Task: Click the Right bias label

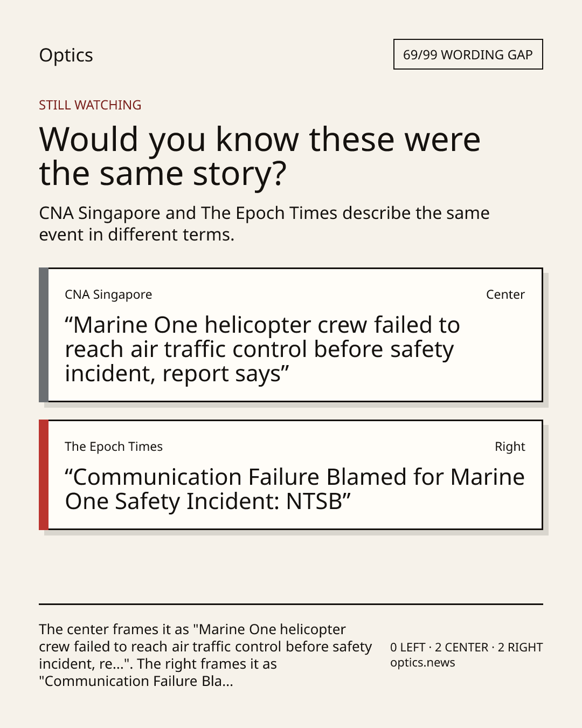Action: pos(510,447)
